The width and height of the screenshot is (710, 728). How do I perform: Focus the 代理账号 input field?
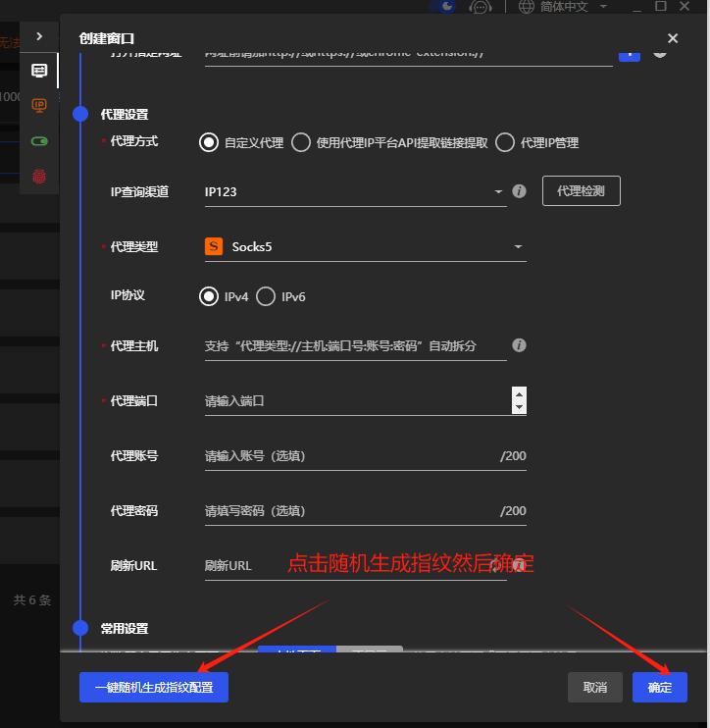(365, 456)
